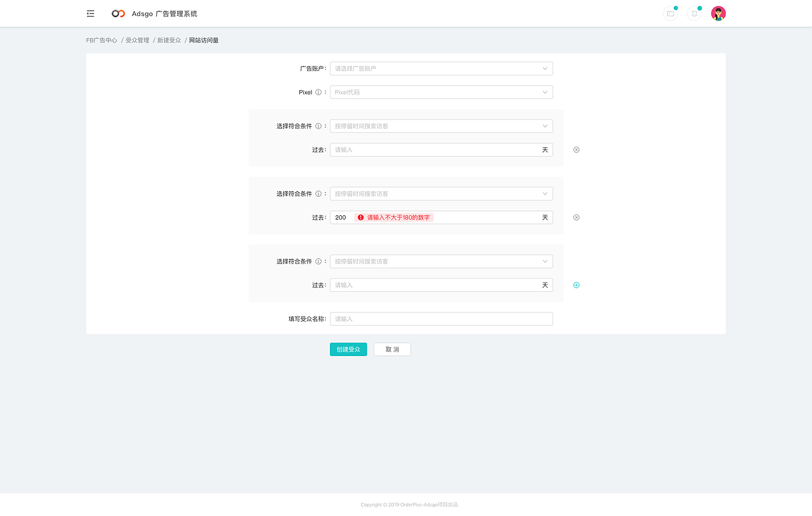This screenshot has height=516, width=812.
Task: Click info icon beside second 选择符合条件
Action: [318, 194]
